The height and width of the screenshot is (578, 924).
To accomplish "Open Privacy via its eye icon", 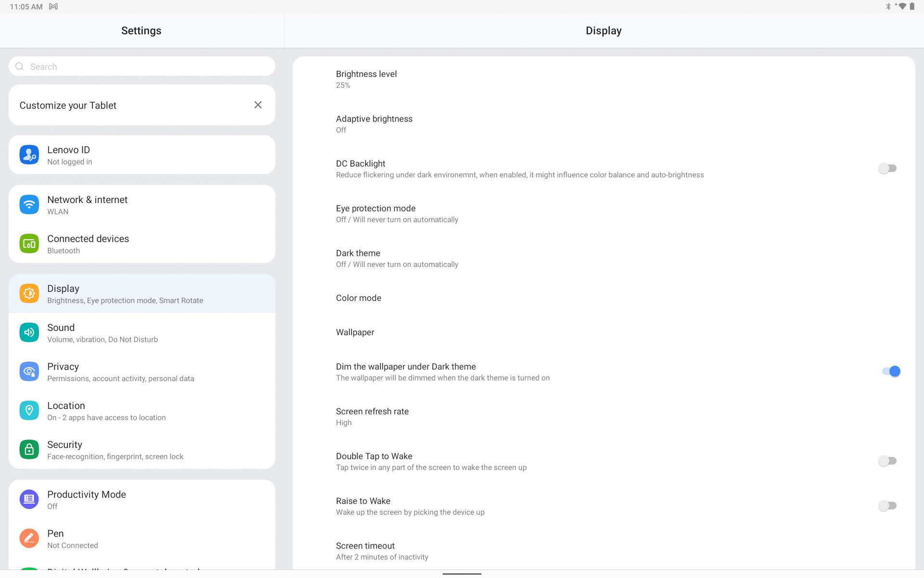I will (x=29, y=371).
